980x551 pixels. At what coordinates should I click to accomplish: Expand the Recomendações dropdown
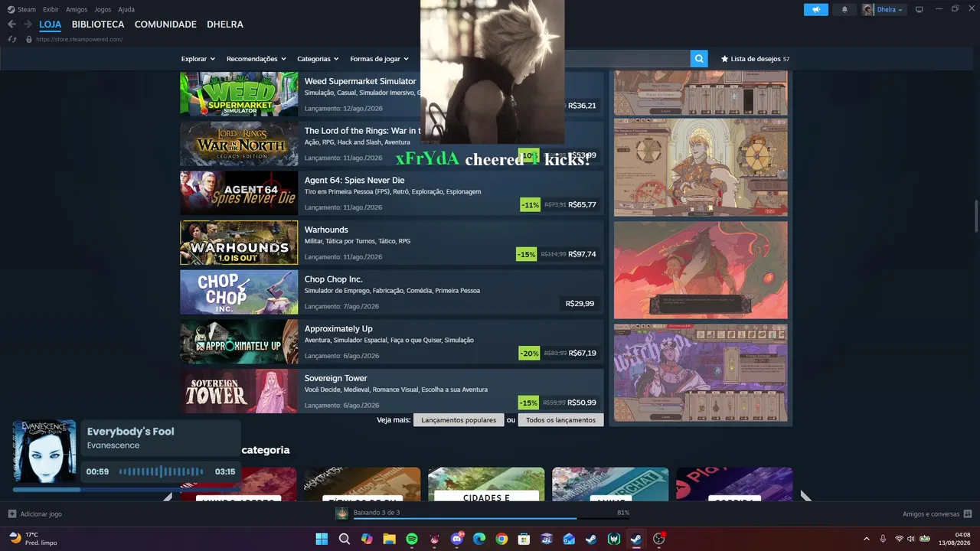[256, 59]
